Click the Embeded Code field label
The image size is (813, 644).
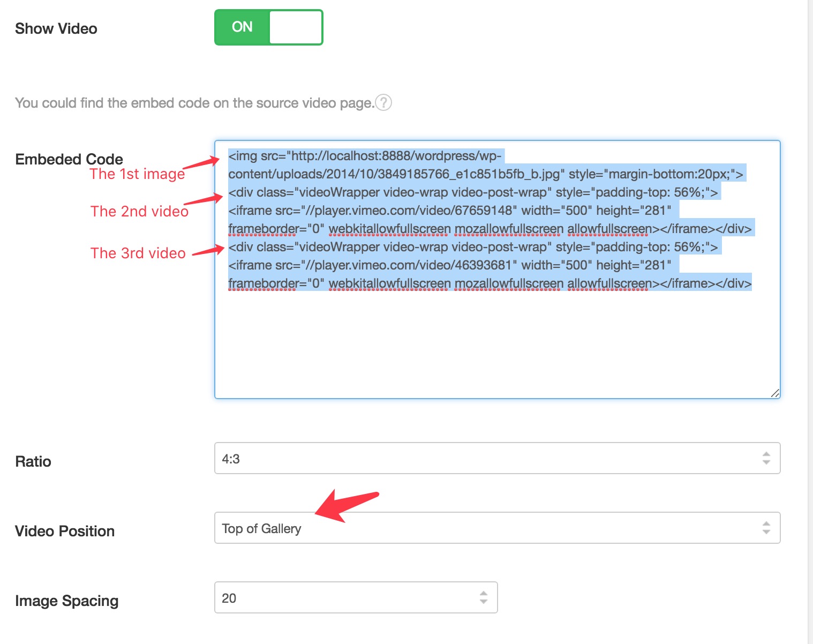point(69,159)
